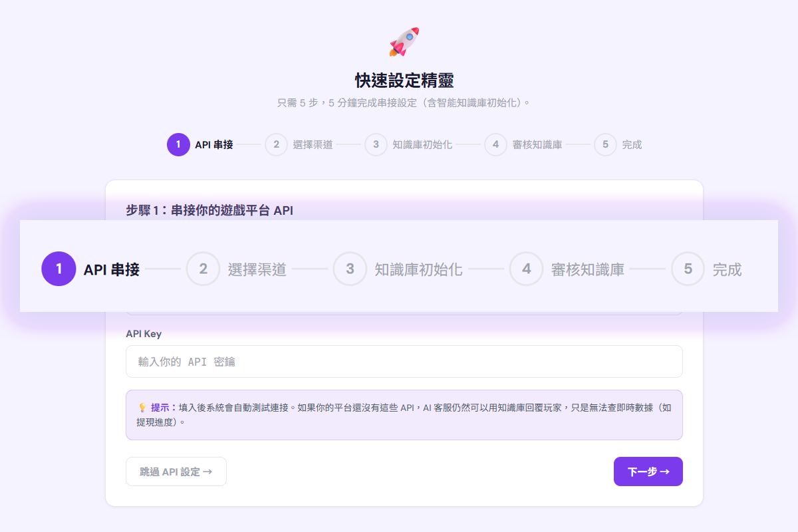Focus the API Key input field
The width and height of the screenshot is (798, 532).
click(x=404, y=362)
